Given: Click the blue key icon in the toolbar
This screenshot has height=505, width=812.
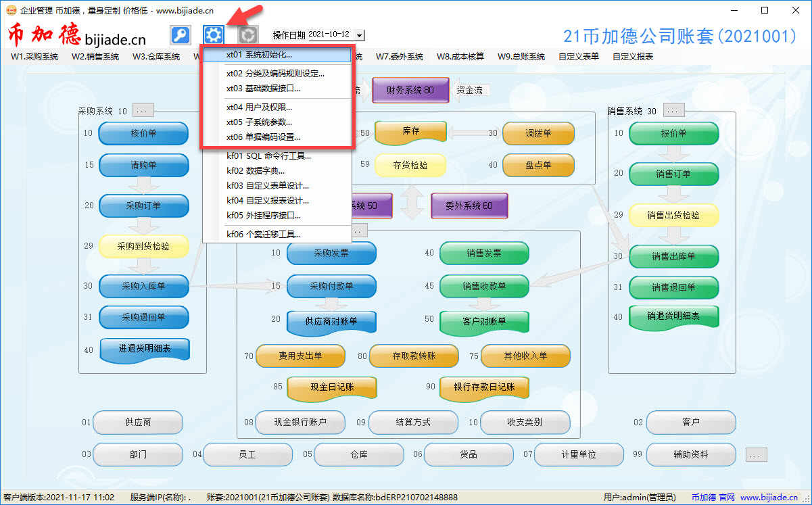Looking at the screenshot, I should (180, 34).
